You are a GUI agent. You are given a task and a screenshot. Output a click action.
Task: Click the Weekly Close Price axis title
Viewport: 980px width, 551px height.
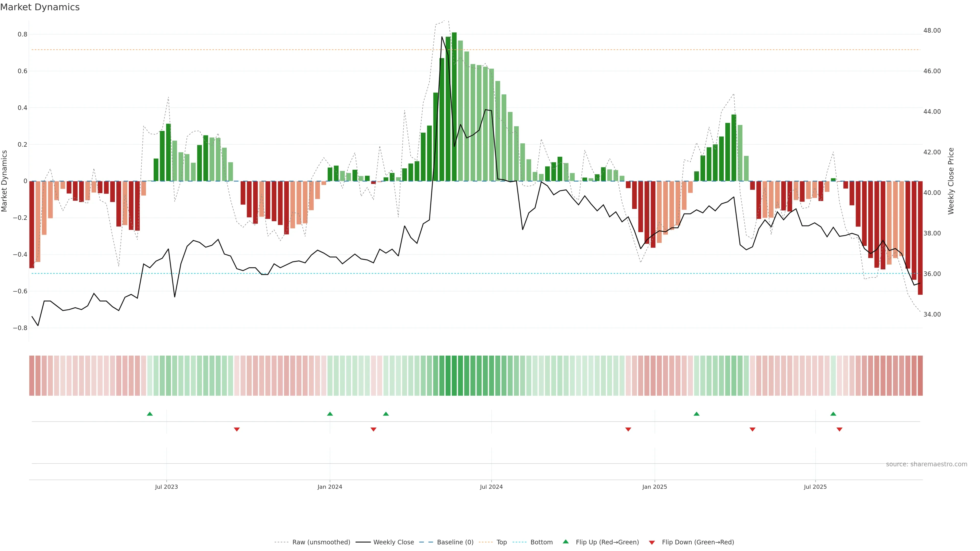pos(951,181)
